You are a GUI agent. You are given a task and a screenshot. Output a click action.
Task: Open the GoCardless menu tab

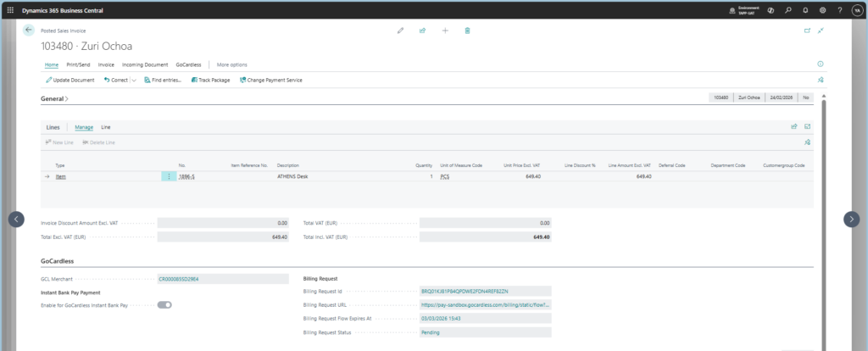tap(191, 64)
